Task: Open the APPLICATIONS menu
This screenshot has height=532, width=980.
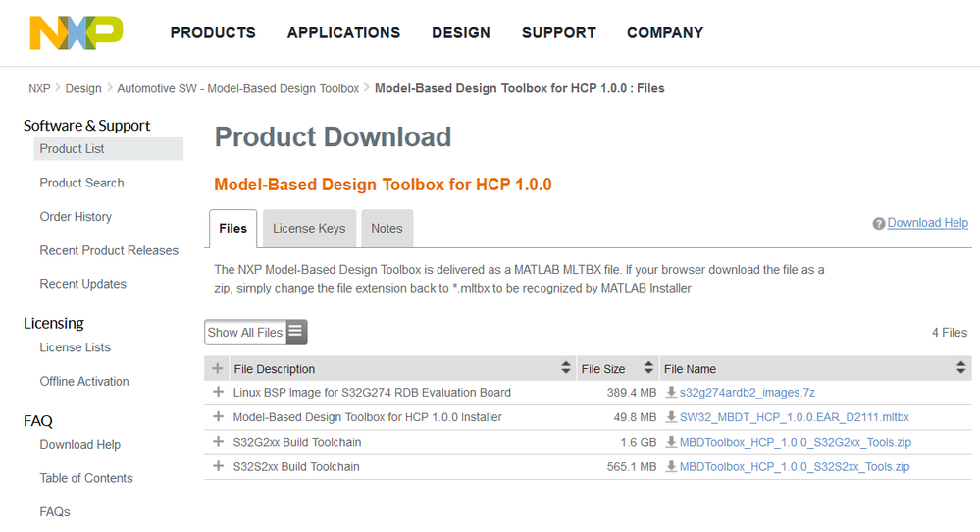Action: tap(343, 33)
